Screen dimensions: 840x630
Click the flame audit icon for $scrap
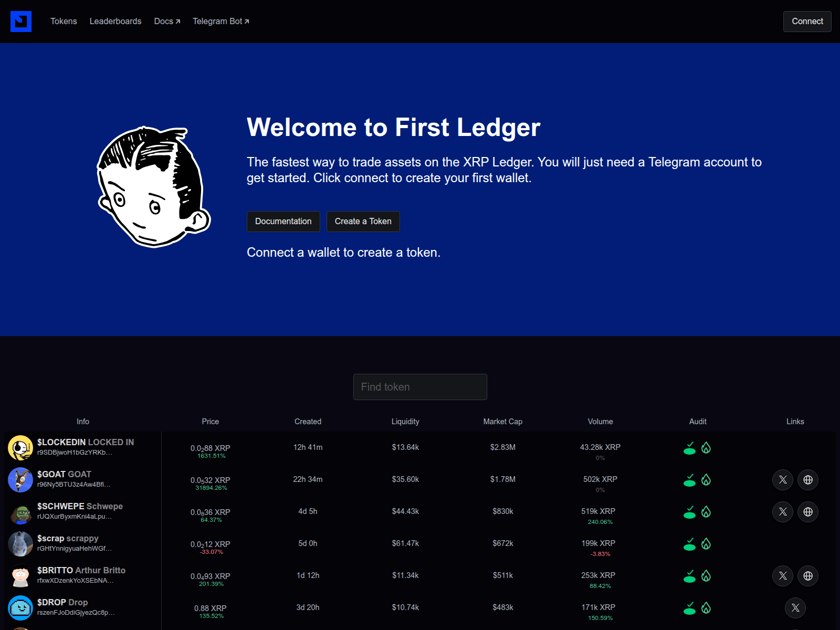coord(706,544)
